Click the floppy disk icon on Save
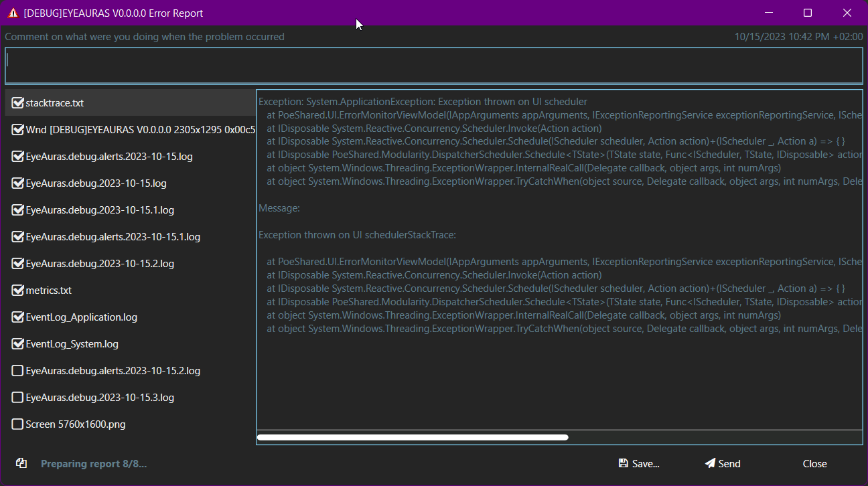This screenshot has width=868, height=486. point(624,463)
